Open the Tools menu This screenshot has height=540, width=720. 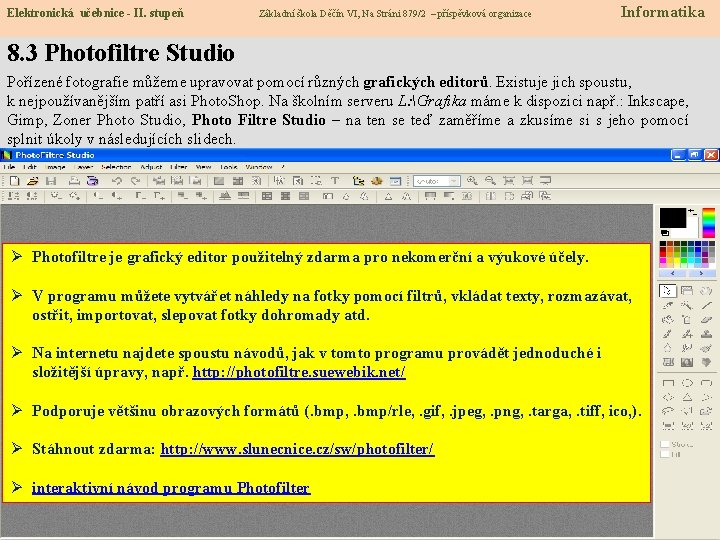point(228,167)
